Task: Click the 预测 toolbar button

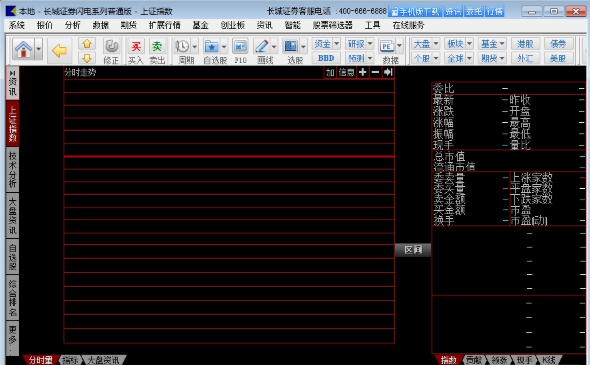Action: tap(356, 58)
